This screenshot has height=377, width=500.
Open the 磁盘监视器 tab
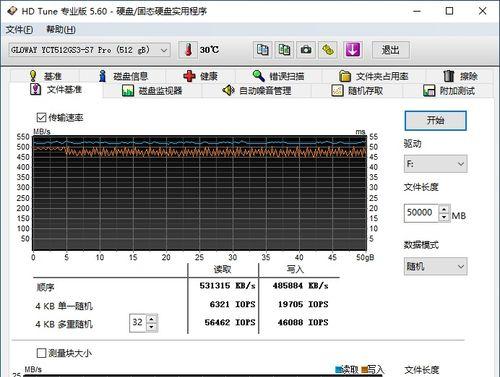pyautogui.click(x=152, y=91)
